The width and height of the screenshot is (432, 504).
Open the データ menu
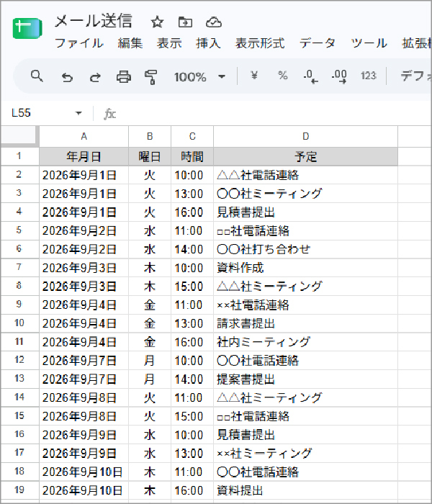(x=318, y=43)
